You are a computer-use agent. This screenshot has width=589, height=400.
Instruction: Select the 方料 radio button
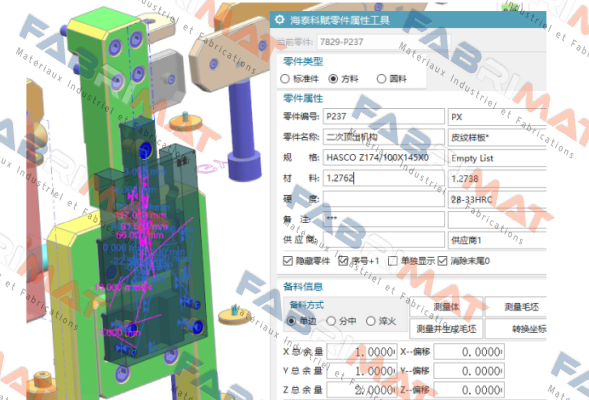coord(333,79)
